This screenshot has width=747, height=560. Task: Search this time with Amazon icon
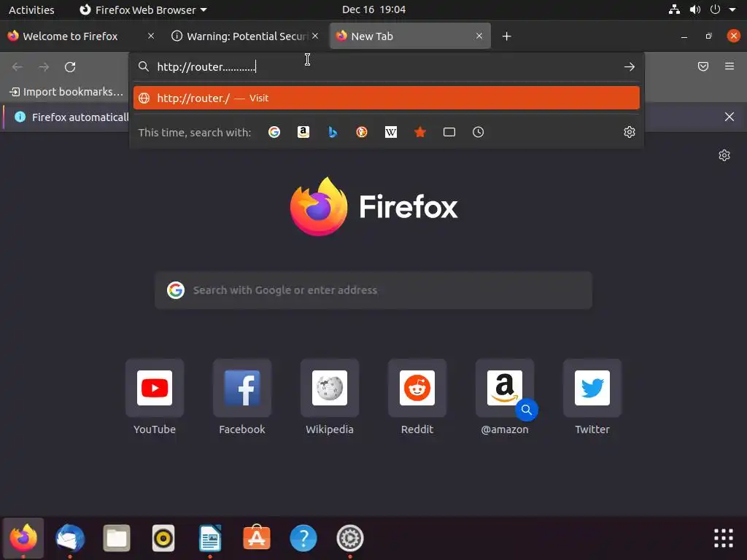(303, 132)
